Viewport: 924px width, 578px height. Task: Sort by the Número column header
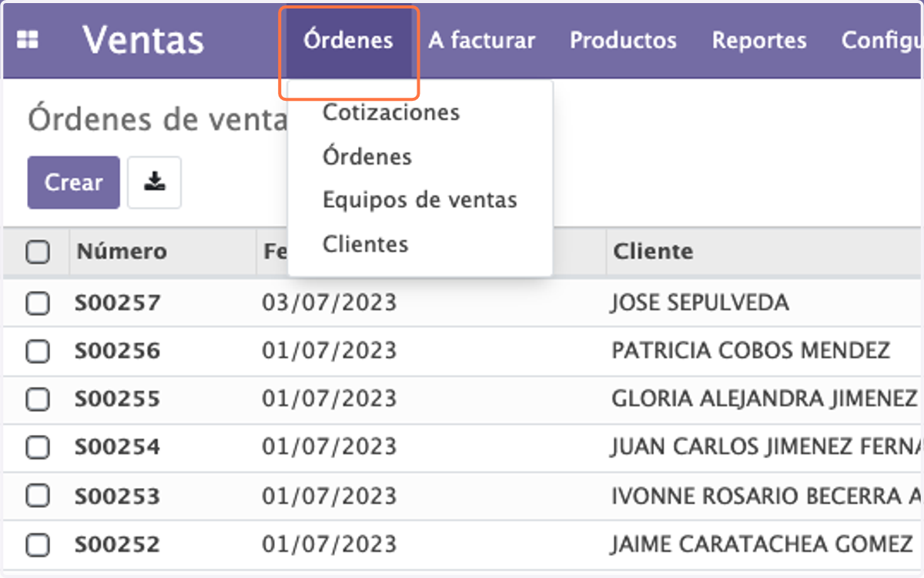pos(122,252)
